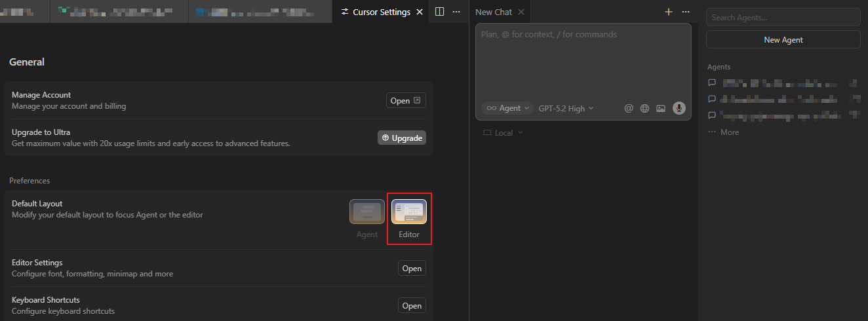
Task: Start a new chat with the plus icon
Action: tap(669, 12)
